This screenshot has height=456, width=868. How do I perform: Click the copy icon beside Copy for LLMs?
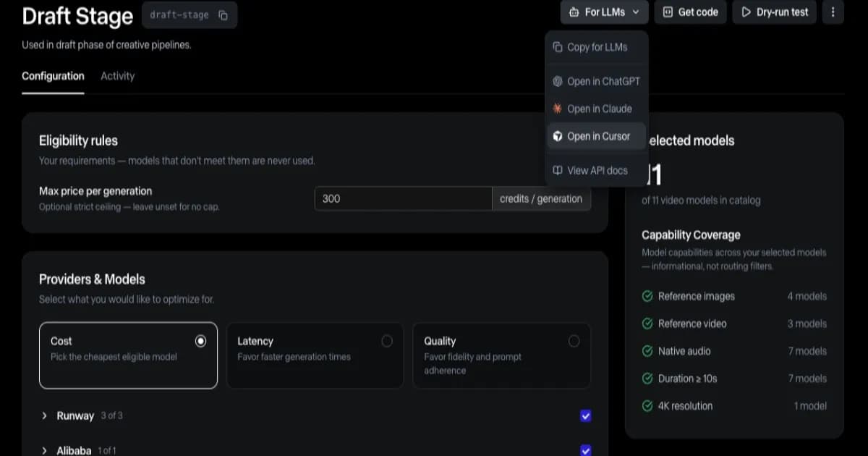[x=557, y=47]
